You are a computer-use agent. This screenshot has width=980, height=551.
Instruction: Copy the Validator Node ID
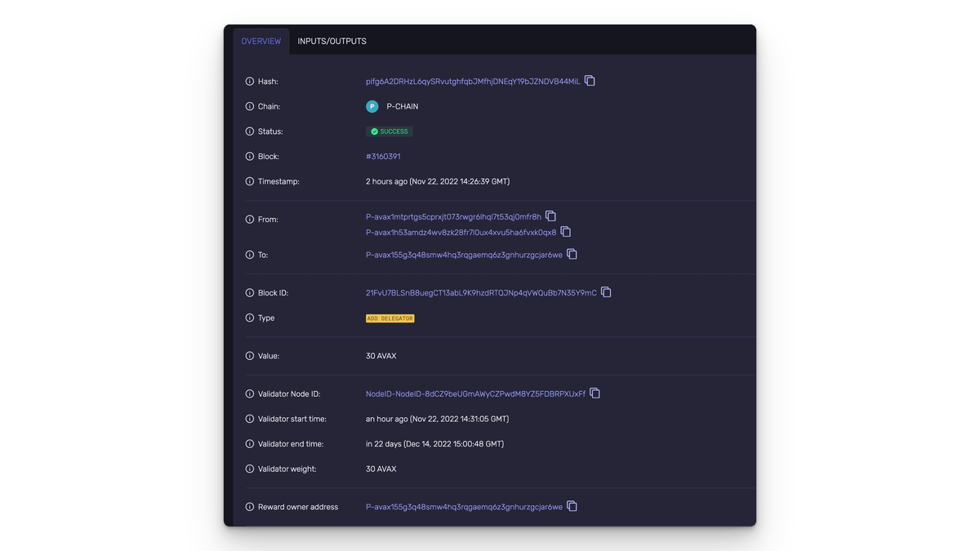pyautogui.click(x=595, y=393)
